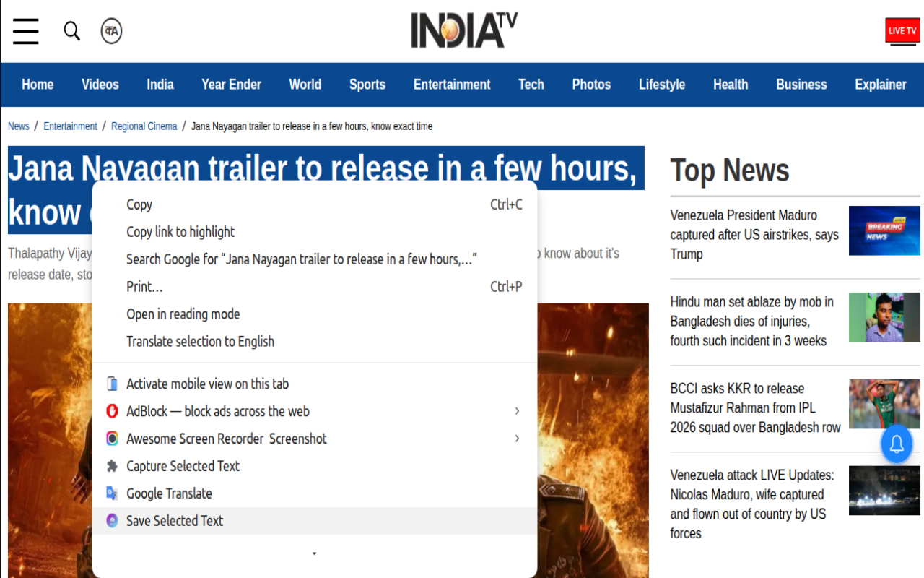This screenshot has width=924, height=578.
Task: Select Activate mobile view on this tab
Action: [207, 384]
